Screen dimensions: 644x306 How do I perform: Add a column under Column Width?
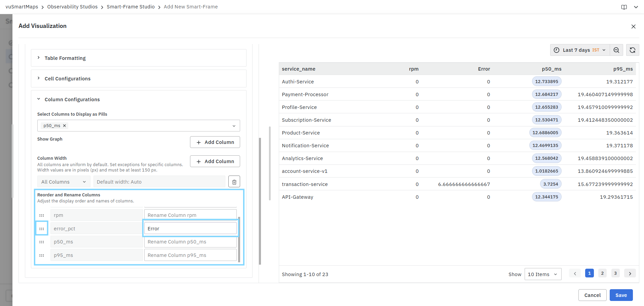[x=215, y=161]
